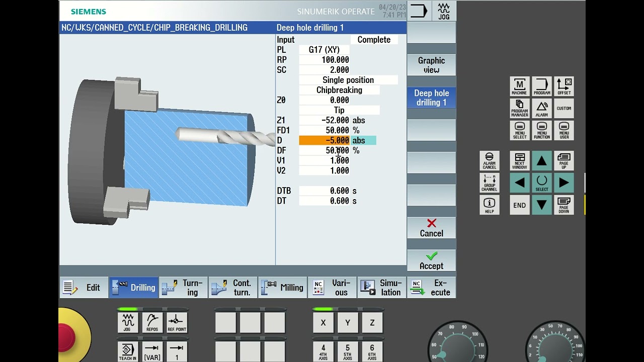This screenshot has height=362, width=644.
Task: Click the DTB dwell time value field
Action: click(x=324, y=191)
